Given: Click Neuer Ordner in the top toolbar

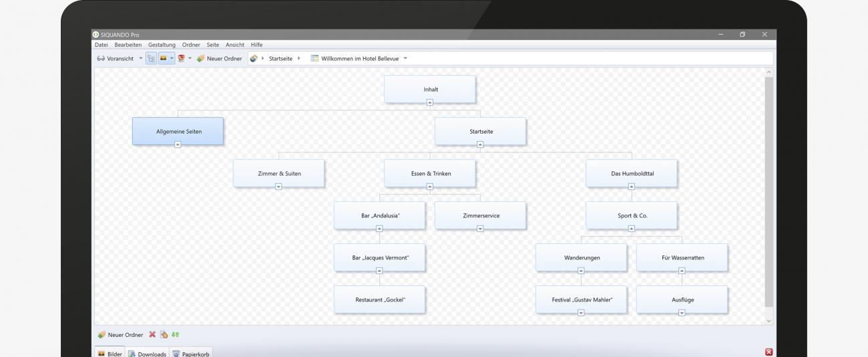Looking at the screenshot, I should (219, 58).
